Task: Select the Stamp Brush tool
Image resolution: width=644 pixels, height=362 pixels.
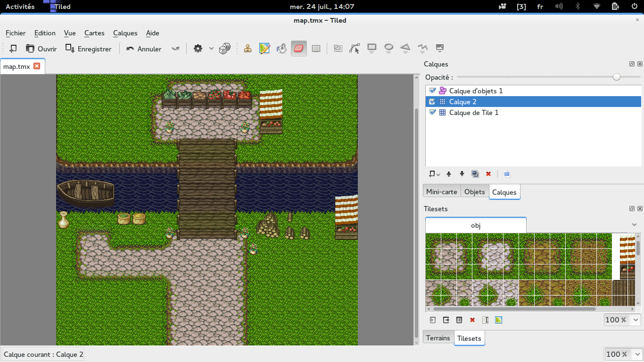Action: (248, 48)
